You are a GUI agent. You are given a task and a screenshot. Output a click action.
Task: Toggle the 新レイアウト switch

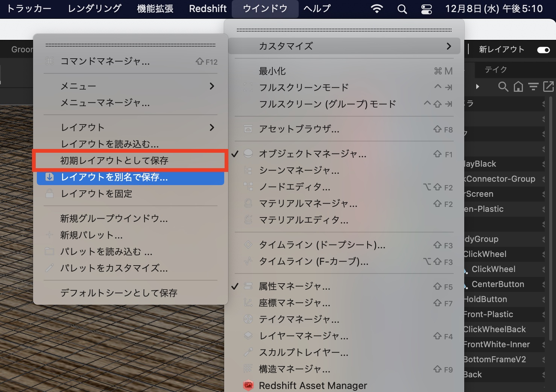[543, 50]
